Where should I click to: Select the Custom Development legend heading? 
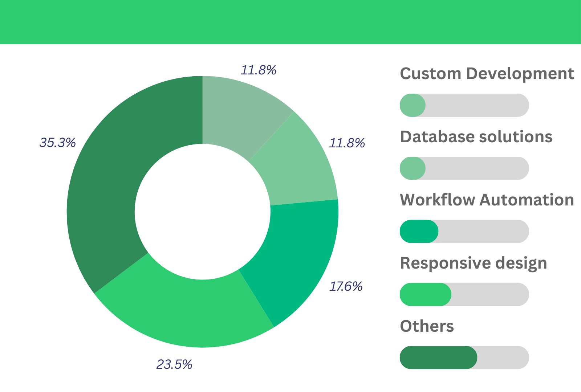coord(487,74)
